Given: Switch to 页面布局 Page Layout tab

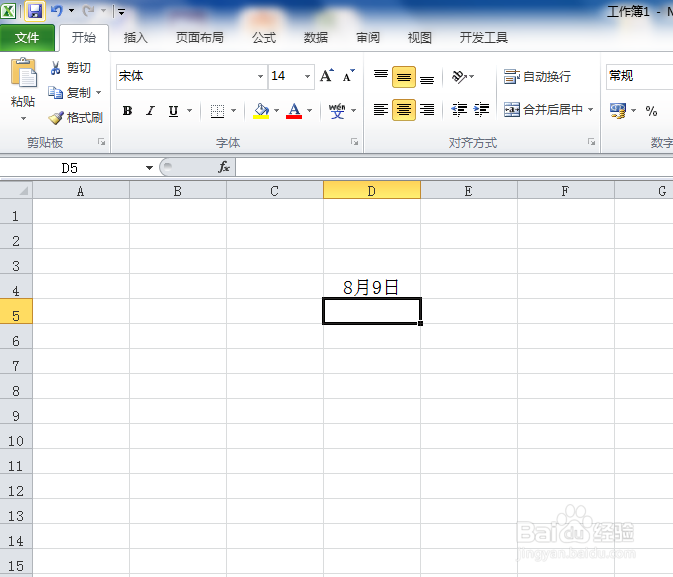Looking at the screenshot, I should [200, 38].
